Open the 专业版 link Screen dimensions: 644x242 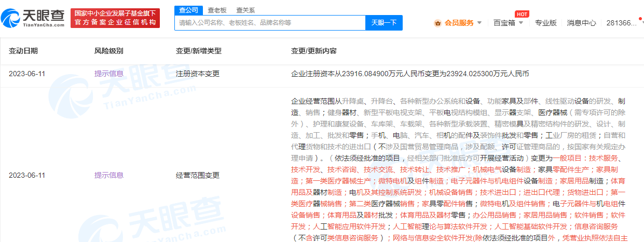[x=545, y=23]
